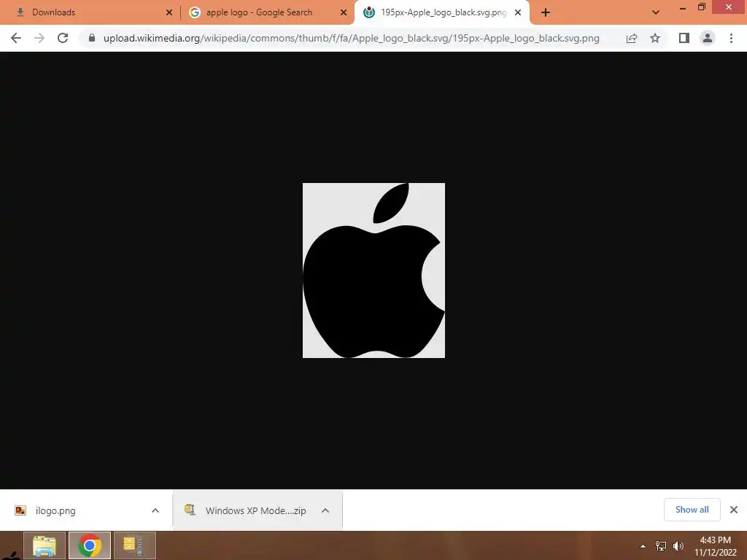Close the apple logo Google Search tab
Viewport: 747px width, 560px height.
(344, 12)
